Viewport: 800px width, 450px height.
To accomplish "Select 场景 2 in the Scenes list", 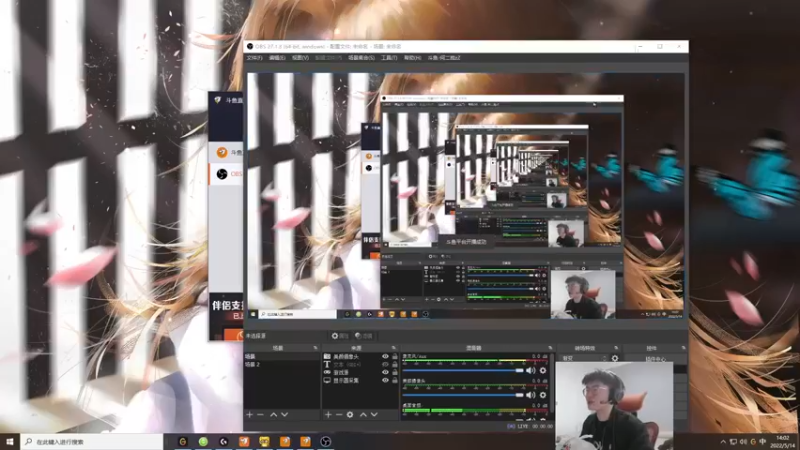I will [x=282, y=364].
